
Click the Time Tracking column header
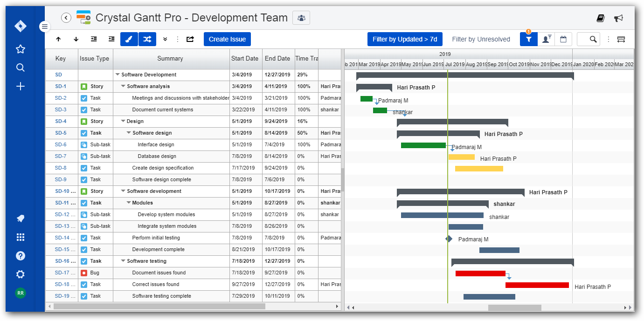point(306,59)
